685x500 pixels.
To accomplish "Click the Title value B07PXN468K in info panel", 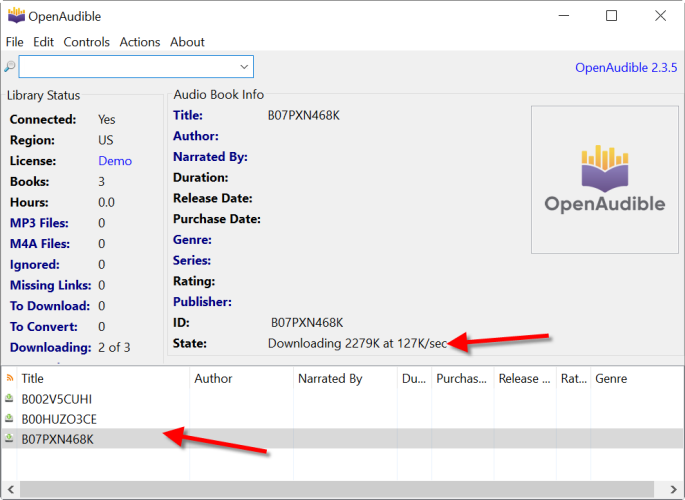I will pyautogui.click(x=304, y=116).
